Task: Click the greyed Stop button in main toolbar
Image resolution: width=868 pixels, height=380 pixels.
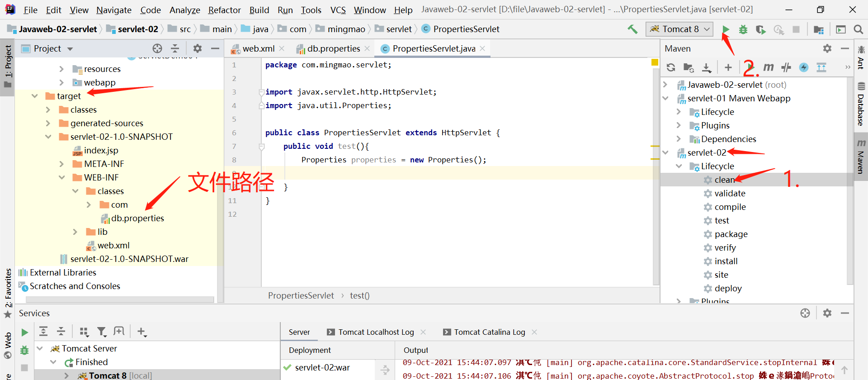Action: (x=796, y=29)
